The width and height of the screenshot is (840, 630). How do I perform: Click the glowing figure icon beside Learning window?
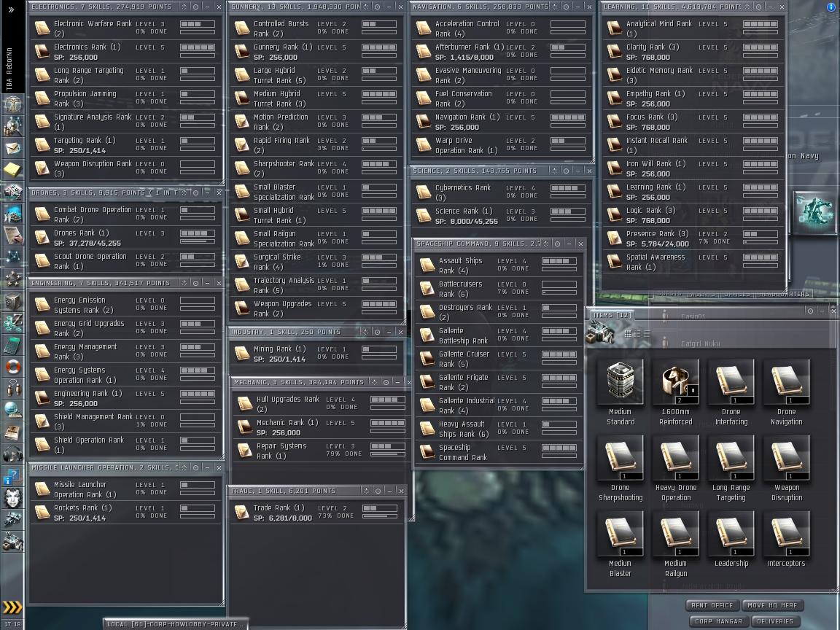pos(814,211)
